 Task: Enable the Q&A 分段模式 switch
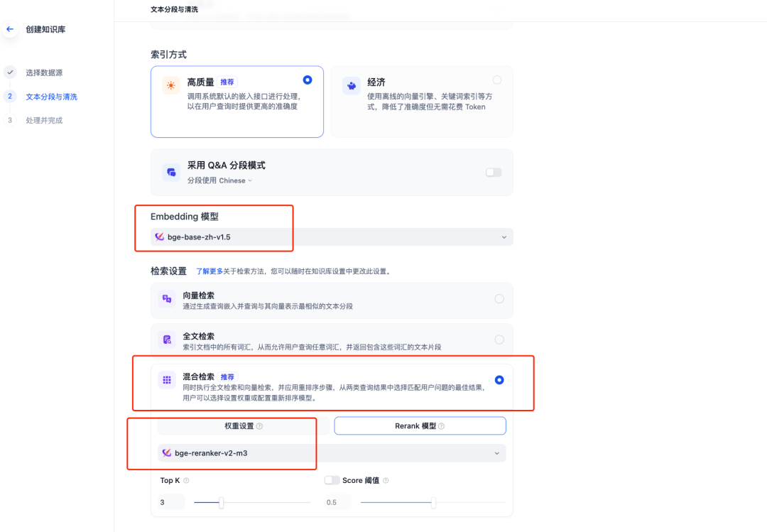493,172
